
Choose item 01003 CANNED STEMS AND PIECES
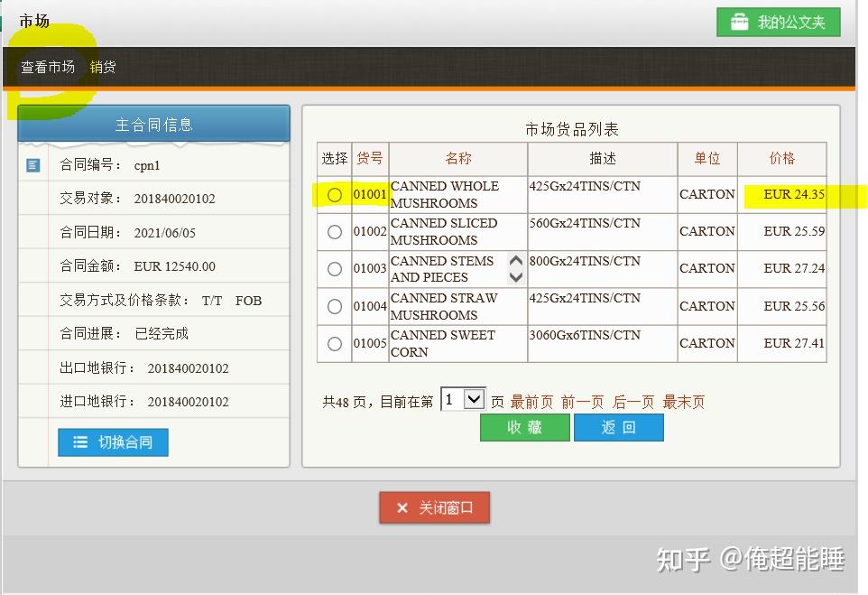pos(334,268)
